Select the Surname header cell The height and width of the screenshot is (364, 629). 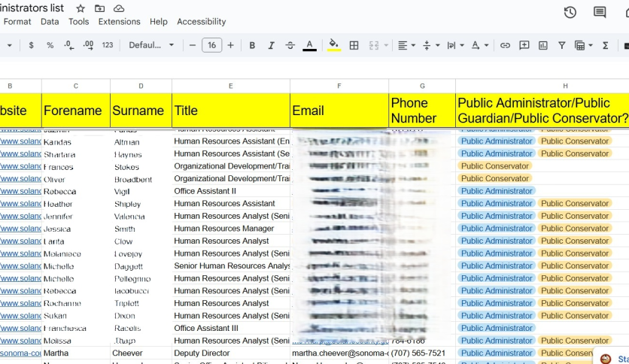tap(141, 111)
